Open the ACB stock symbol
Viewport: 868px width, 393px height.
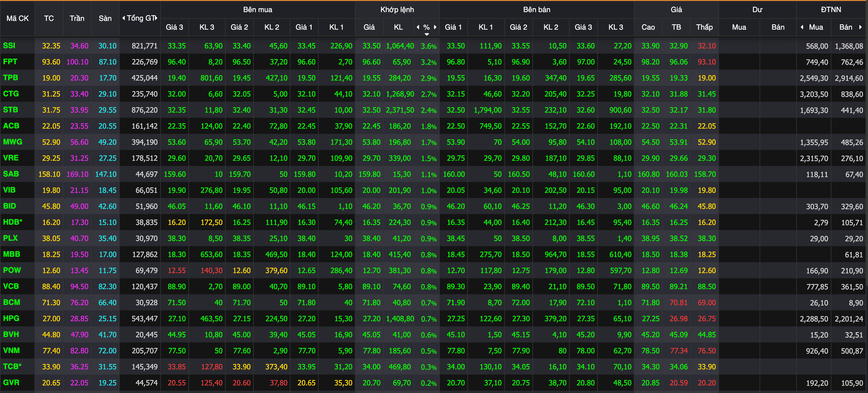click(x=11, y=126)
